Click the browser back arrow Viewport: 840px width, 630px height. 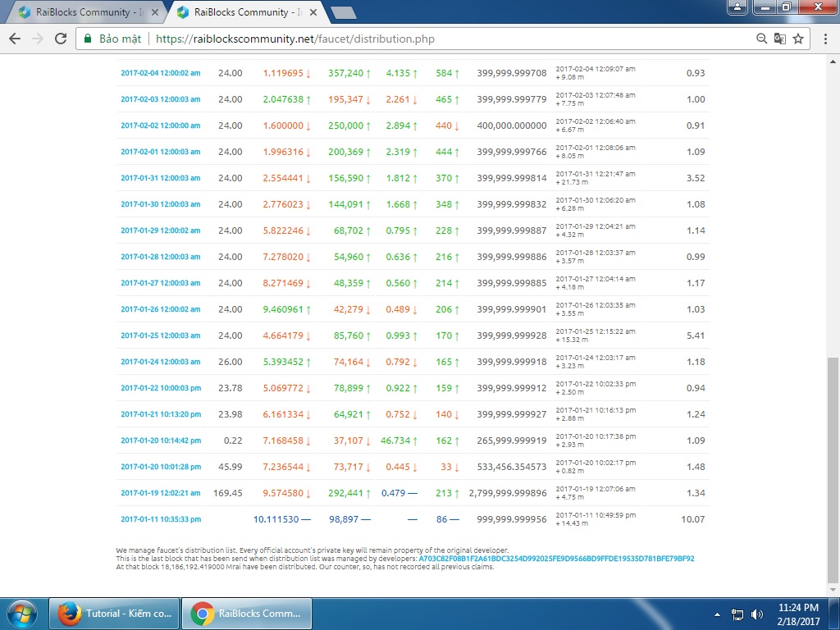tap(15, 39)
